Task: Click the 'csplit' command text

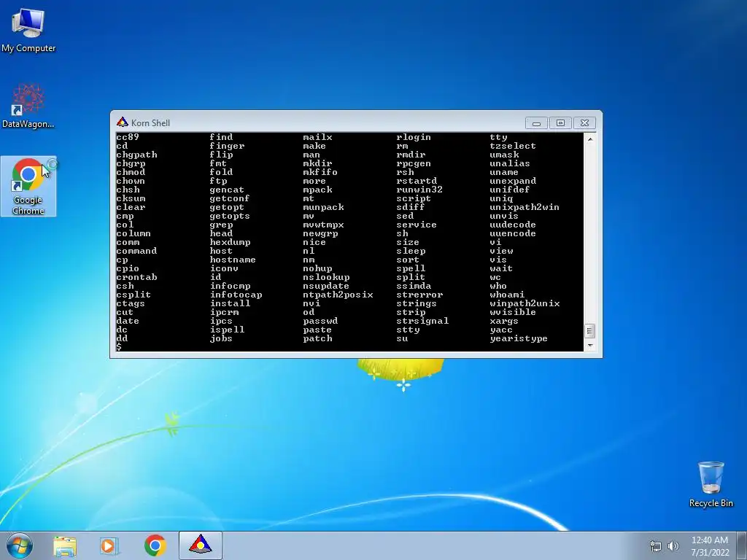Action: tap(133, 295)
